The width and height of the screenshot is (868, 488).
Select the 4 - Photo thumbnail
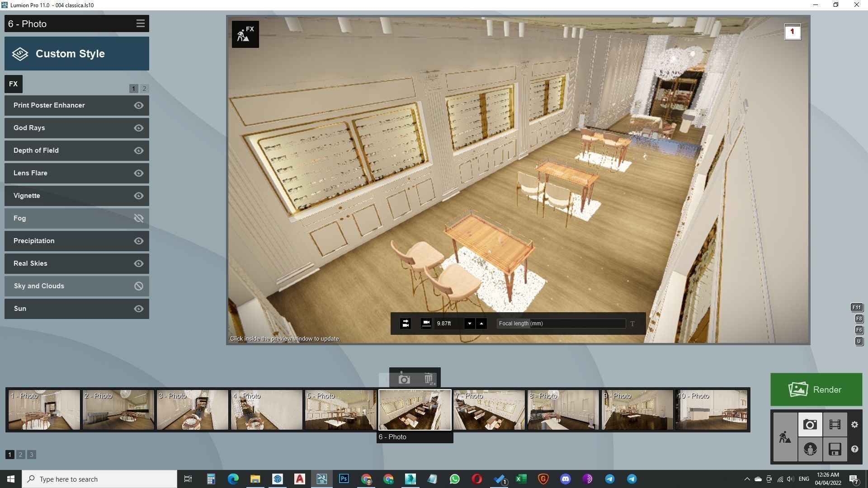pos(266,410)
